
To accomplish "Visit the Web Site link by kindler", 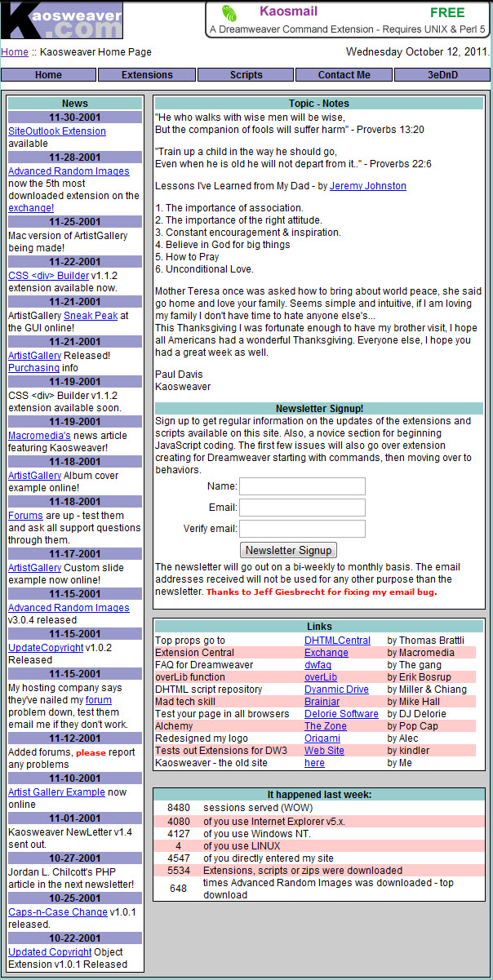I will tap(324, 751).
